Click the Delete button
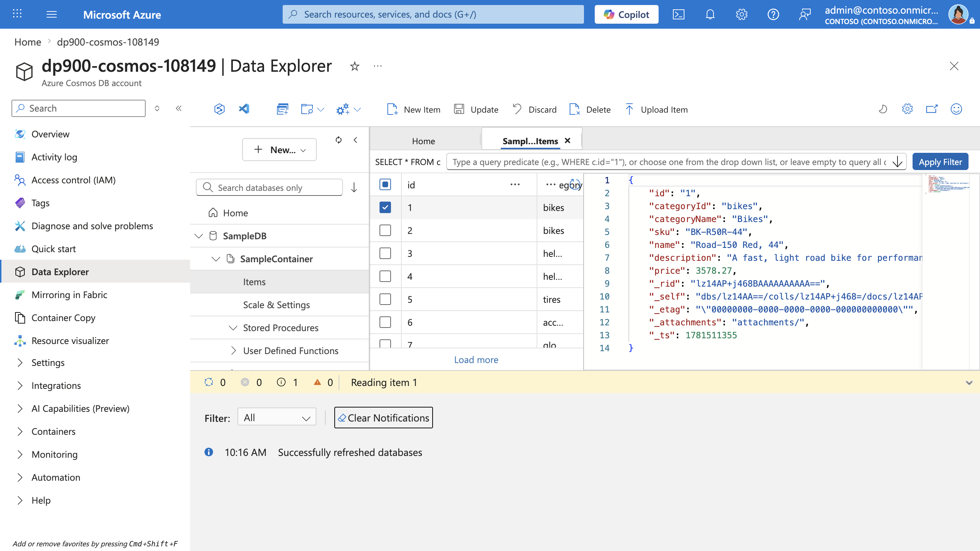The height and width of the screenshot is (551, 980). [590, 110]
